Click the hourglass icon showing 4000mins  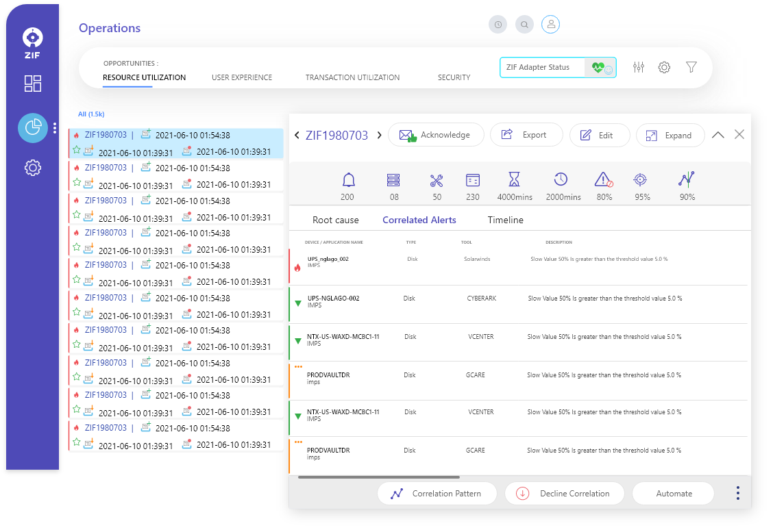[x=514, y=180]
